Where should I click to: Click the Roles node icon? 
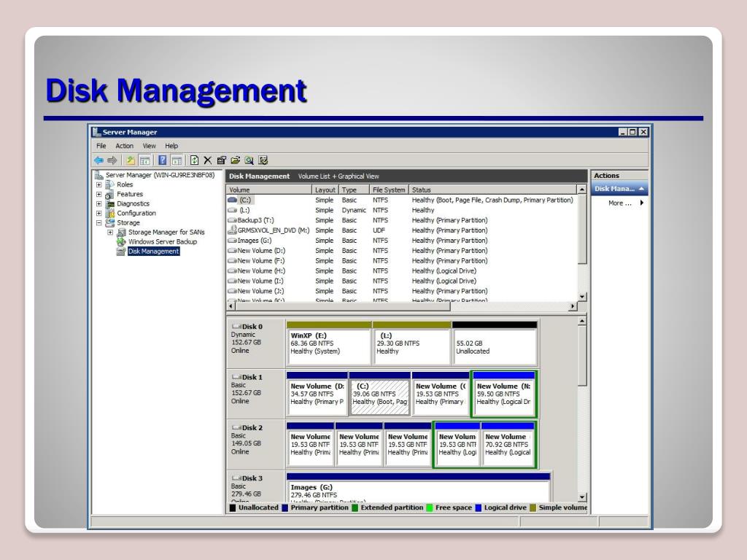point(109,184)
